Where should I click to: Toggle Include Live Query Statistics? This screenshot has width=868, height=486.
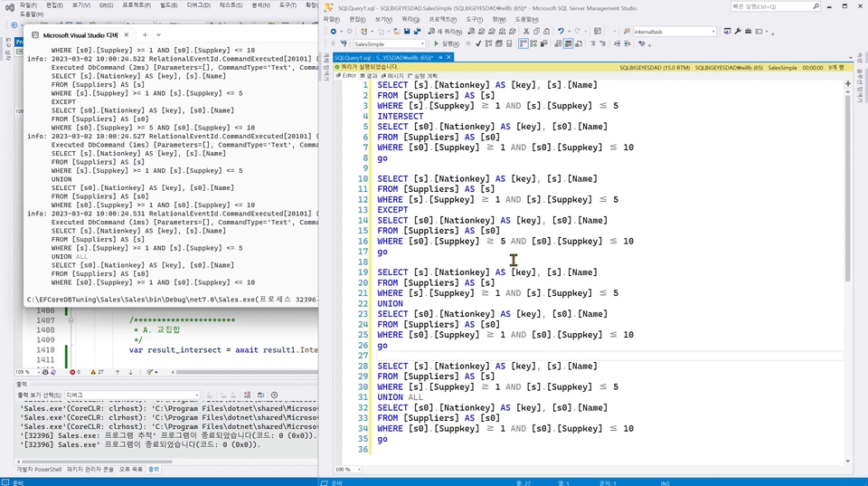(x=533, y=43)
